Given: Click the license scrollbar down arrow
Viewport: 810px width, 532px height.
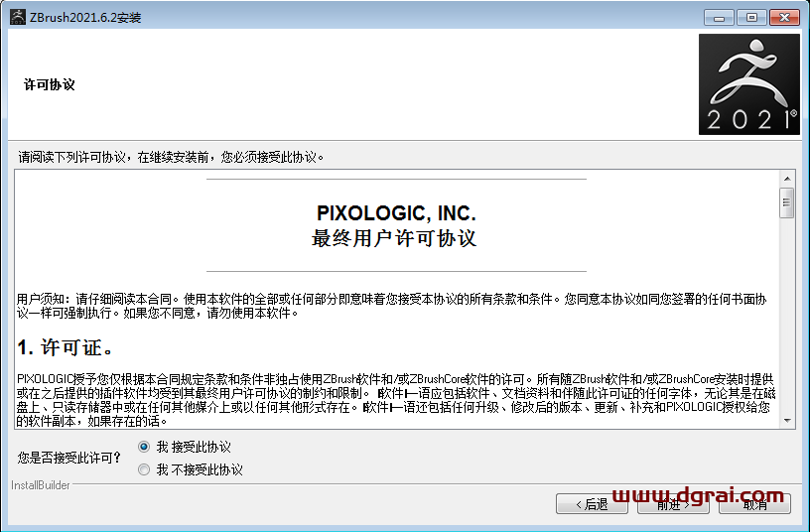Looking at the screenshot, I should (x=787, y=421).
